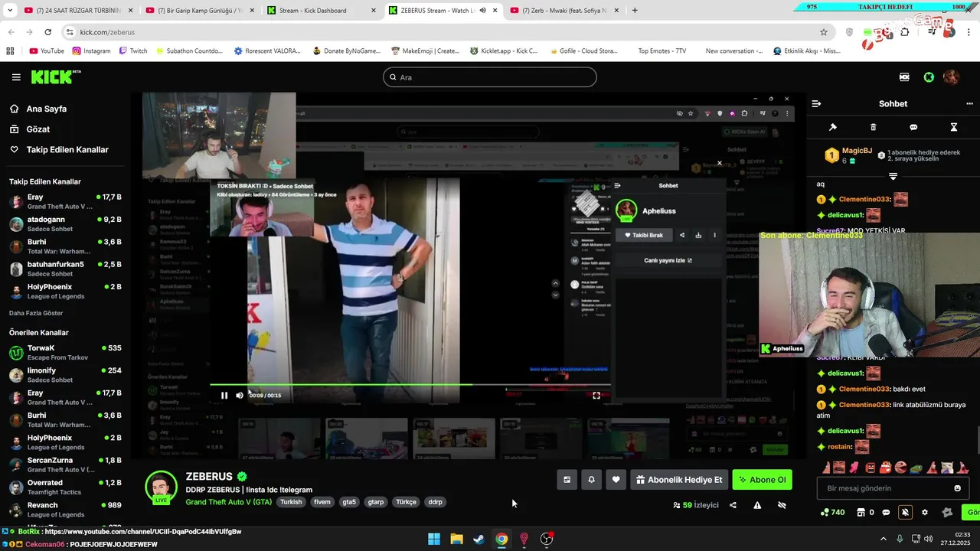Click the channel clips panel icon

pyautogui.click(x=567, y=480)
